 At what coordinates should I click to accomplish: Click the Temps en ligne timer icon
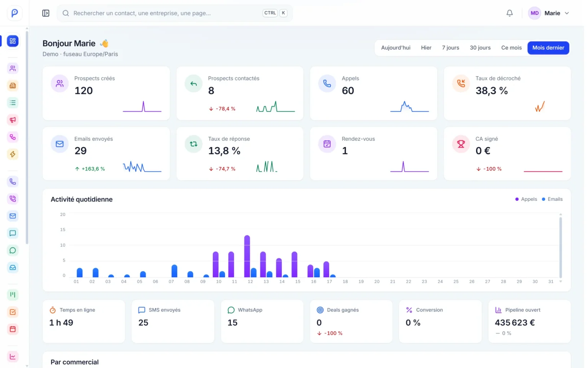click(53, 310)
